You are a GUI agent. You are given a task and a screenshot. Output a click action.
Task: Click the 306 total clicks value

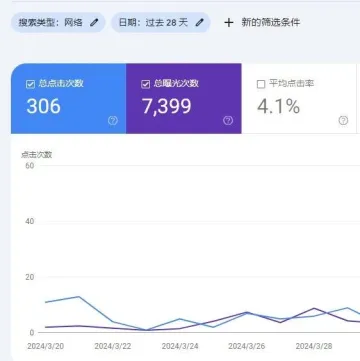click(44, 106)
